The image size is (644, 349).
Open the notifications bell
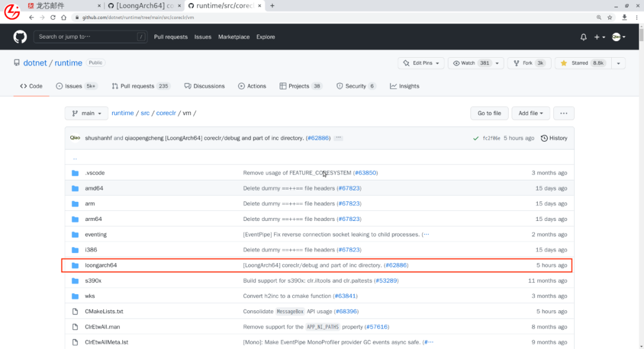point(583,37)
